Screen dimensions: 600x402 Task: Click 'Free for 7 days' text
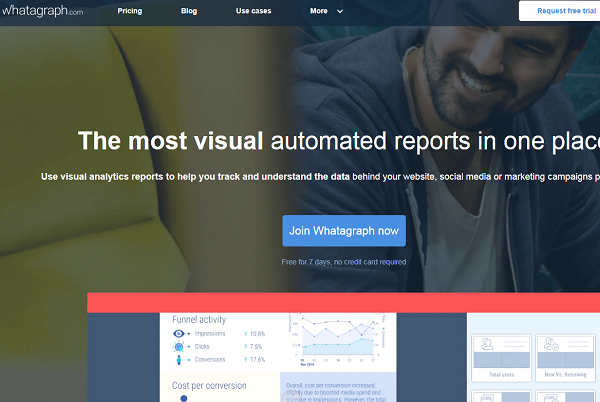[x=344, y=262]
